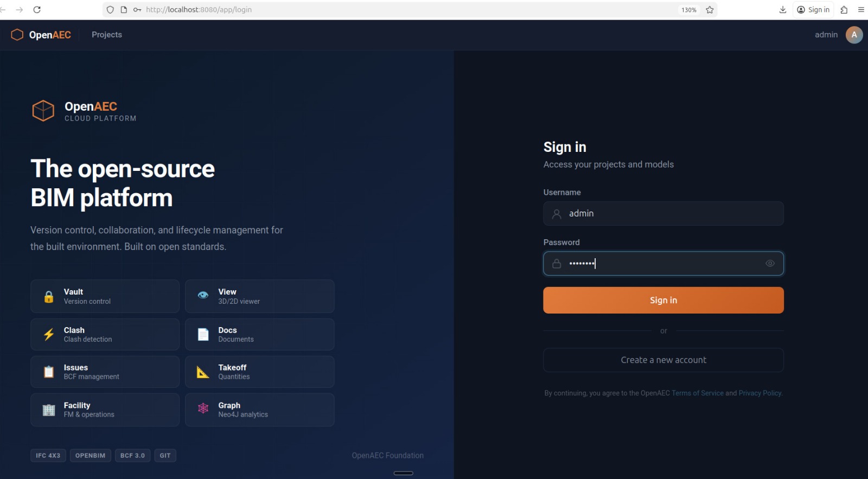Click the browser Sign in account button
Viewport: 868px width, 479px height.
click(x=813, y=10)
